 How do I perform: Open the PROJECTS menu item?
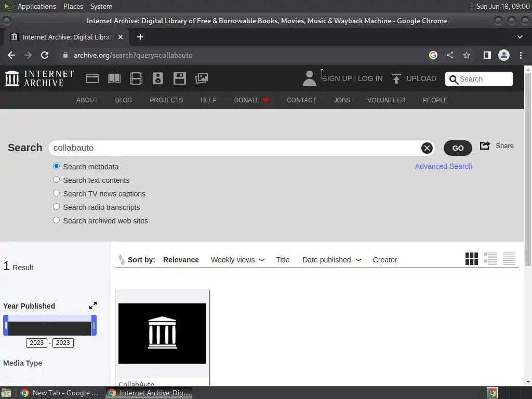(166, 100)
